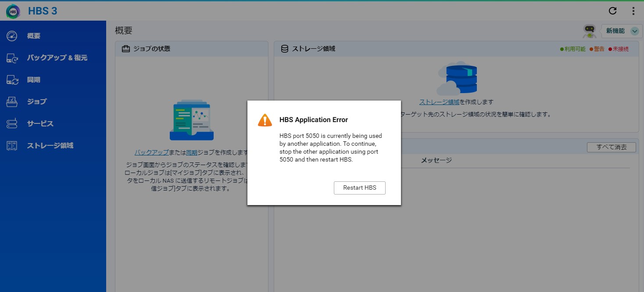644x292 pixels.
Task: Click the HBS Application Error dialog title
Action: (x=314, y=119)
